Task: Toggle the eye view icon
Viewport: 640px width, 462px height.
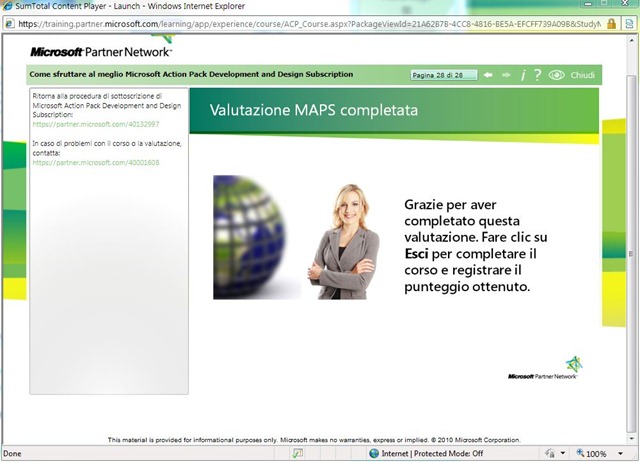Action: [x=556, y=75]
